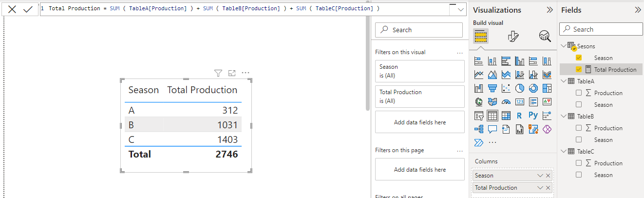Choose the KPI visual
This screenshot has width=644, height=198.
pos(547,102)
